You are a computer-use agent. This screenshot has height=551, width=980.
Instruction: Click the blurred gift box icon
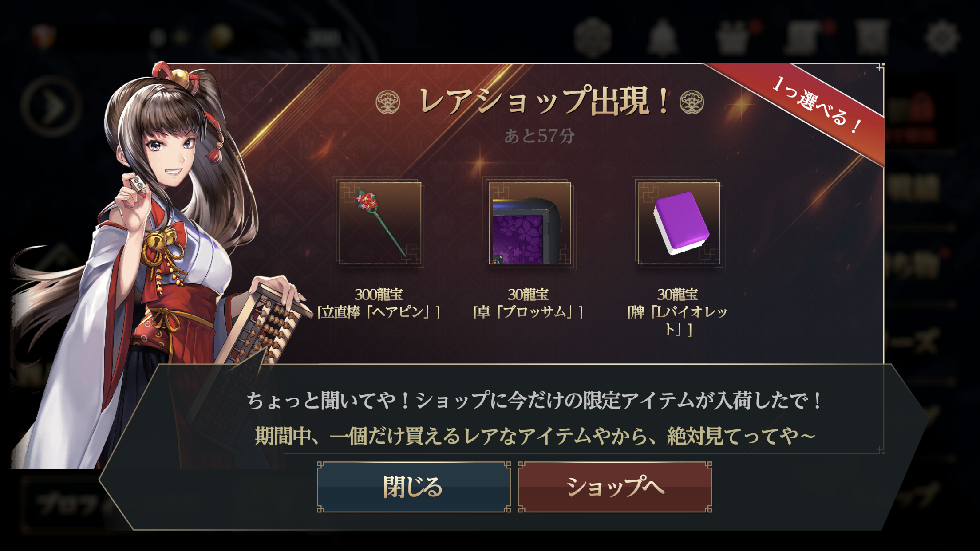click(732, 38)
